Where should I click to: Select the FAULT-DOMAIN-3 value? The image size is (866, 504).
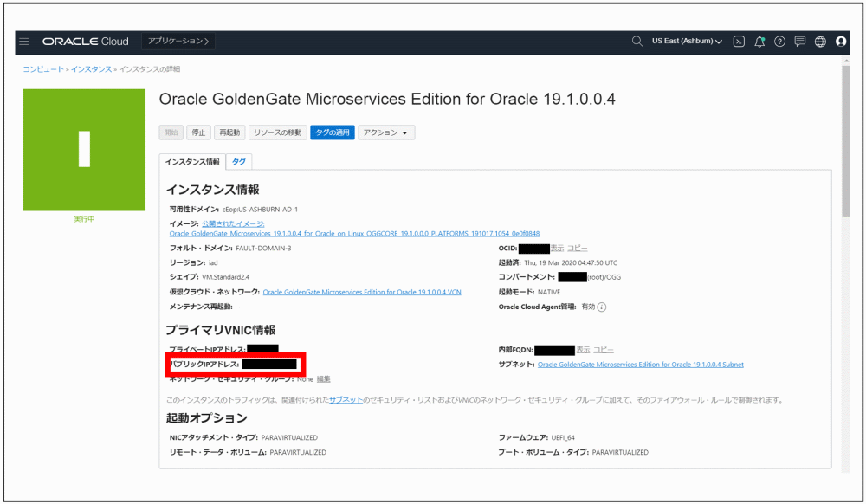pos(263,249)
